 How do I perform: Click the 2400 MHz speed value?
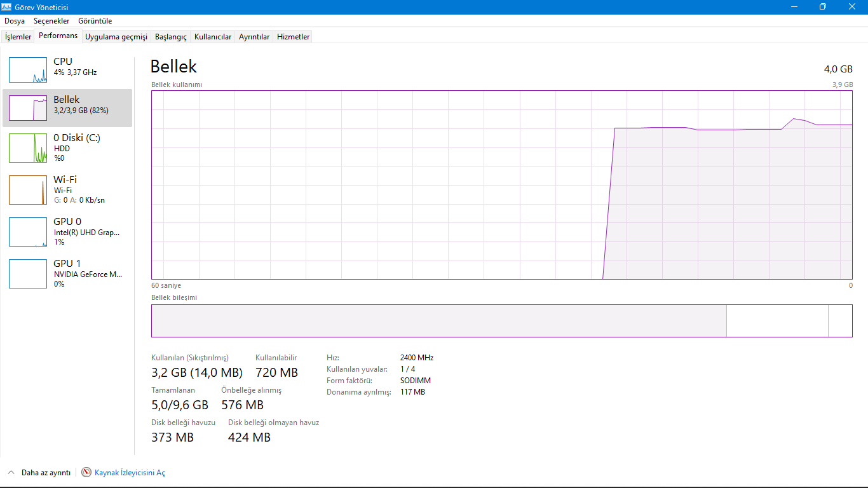(x=417, y=358)
